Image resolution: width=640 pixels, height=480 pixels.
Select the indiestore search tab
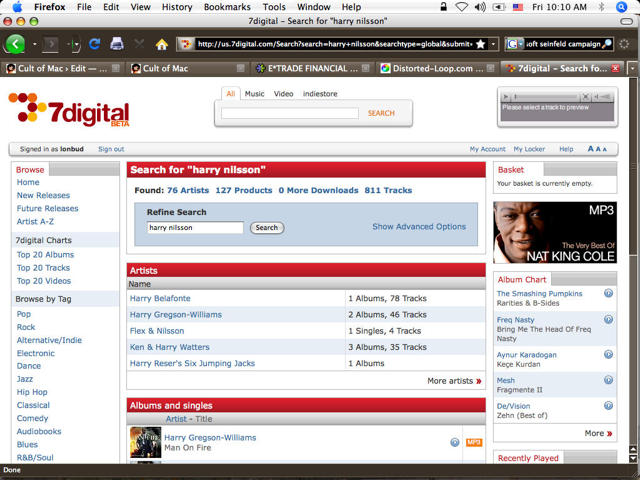[x=320, y=93]
